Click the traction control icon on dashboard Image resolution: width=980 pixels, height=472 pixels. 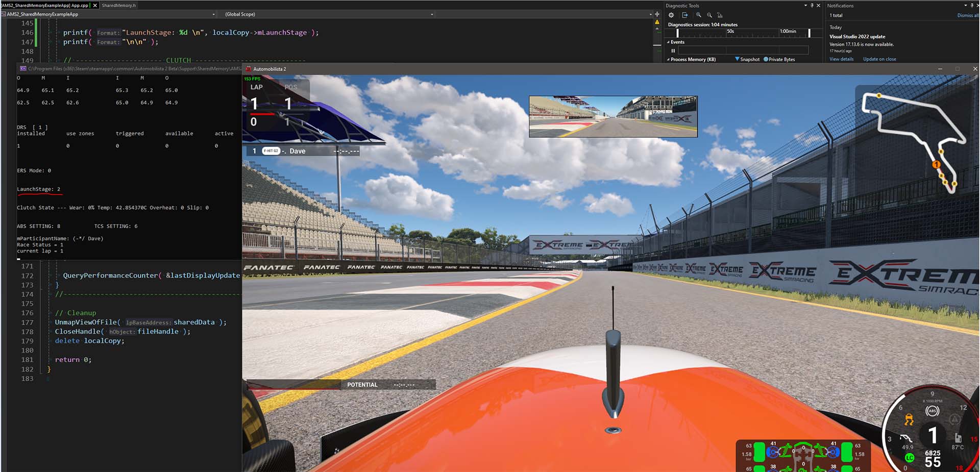tap(909, 420)
